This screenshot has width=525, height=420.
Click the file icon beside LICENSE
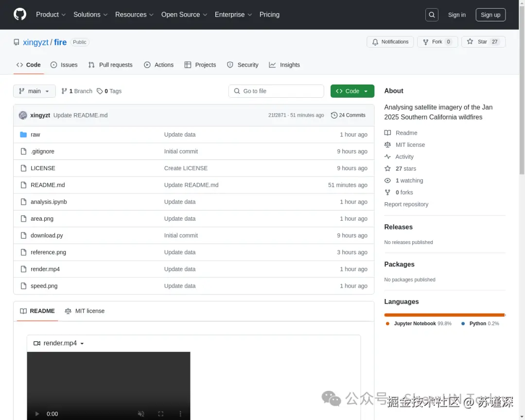click(x=23, y=168)
